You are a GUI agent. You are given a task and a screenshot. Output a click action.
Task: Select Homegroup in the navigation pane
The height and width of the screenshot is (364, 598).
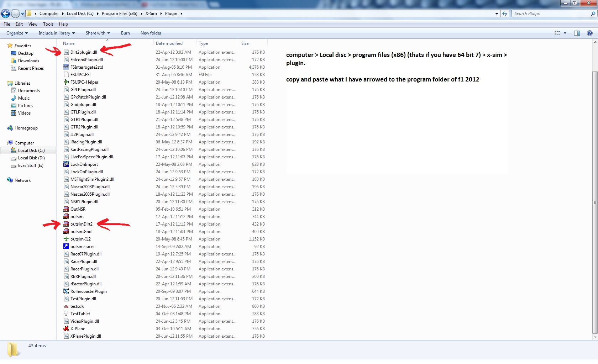point(26,128)
